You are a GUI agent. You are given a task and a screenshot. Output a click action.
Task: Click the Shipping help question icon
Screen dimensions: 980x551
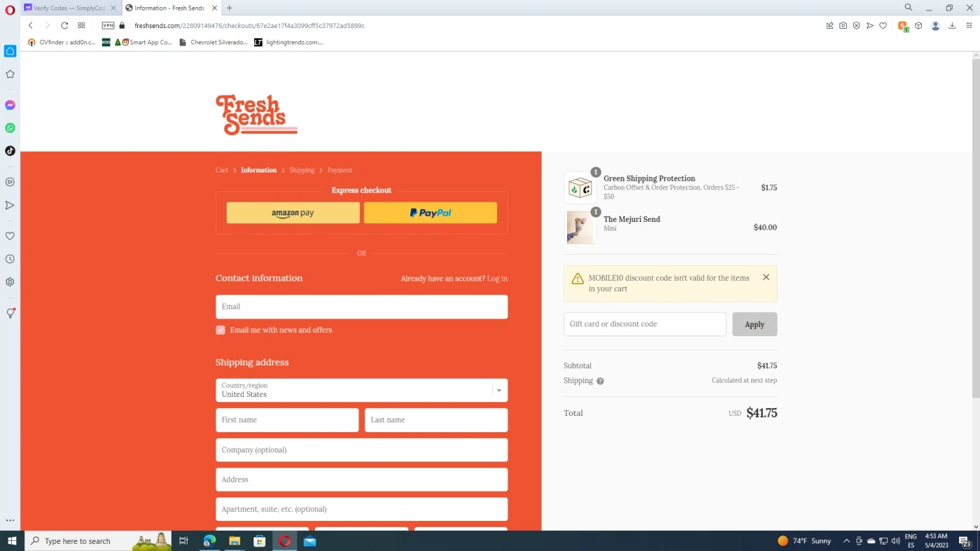[x=600, y=381]
